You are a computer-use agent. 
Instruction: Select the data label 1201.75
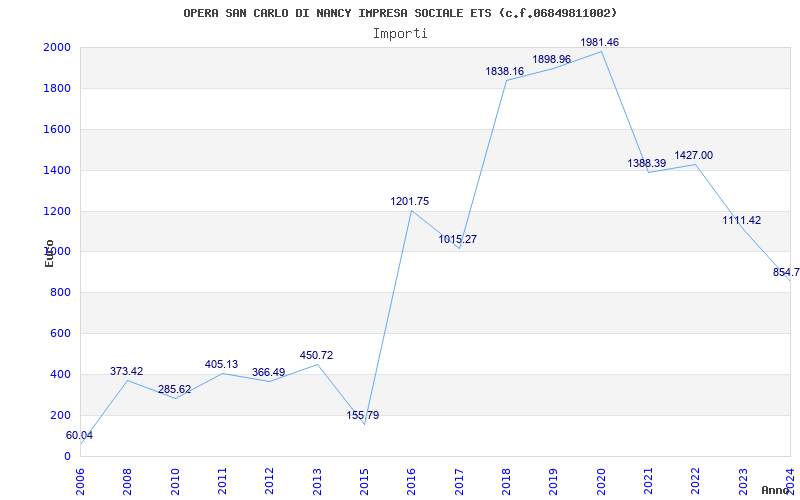[x=410, y=202]
